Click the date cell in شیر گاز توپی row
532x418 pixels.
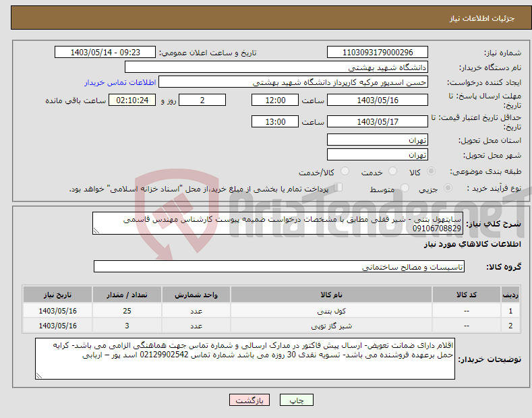[58, 326]
